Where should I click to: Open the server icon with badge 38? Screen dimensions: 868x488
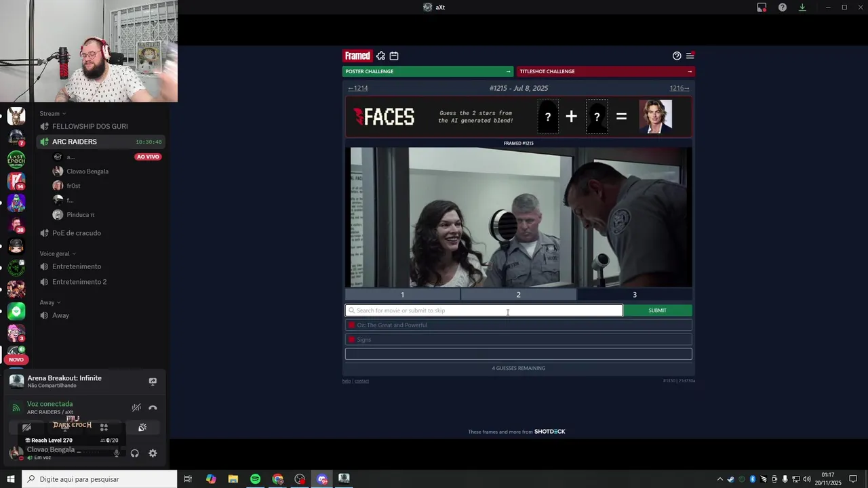(x=16, y=224)
